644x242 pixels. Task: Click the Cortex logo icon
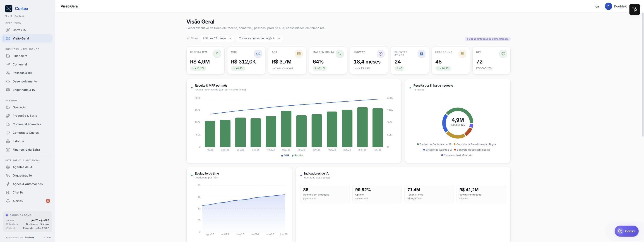coord(9,9)
